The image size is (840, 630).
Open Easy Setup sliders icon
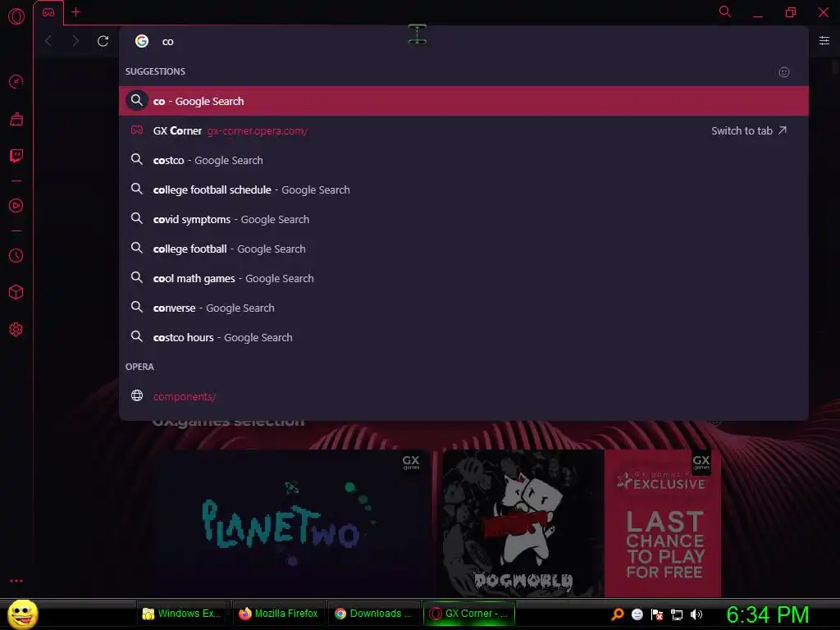pos(824,41)
